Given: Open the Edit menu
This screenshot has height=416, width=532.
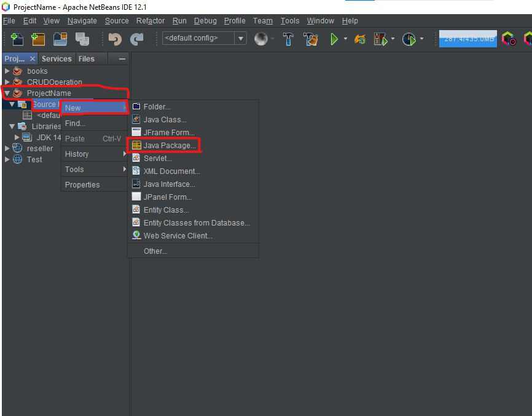Looking at the screenshot, I should [29, 21].
